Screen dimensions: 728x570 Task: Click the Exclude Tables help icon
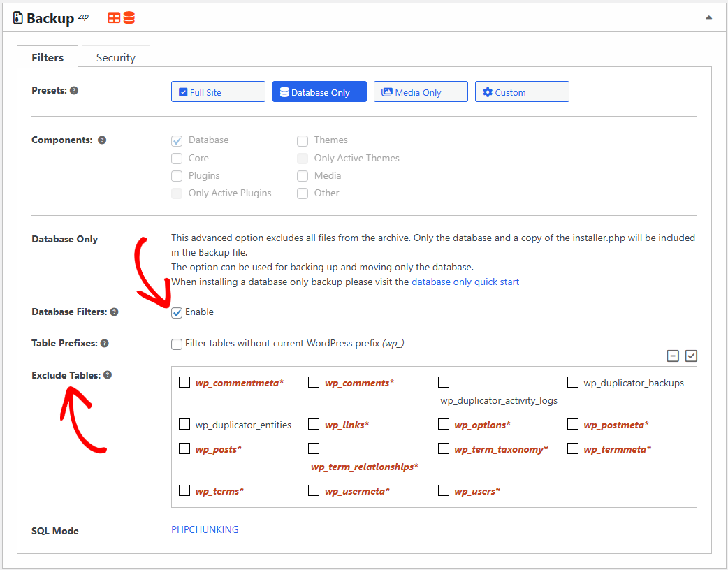click(x=108, y=375)
